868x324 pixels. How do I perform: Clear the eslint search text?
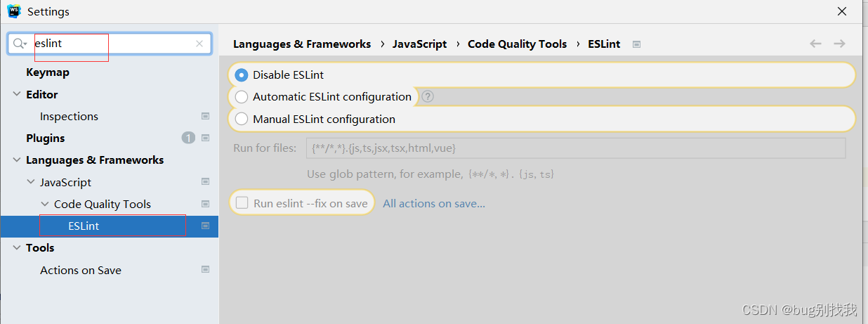coord(199,44)
